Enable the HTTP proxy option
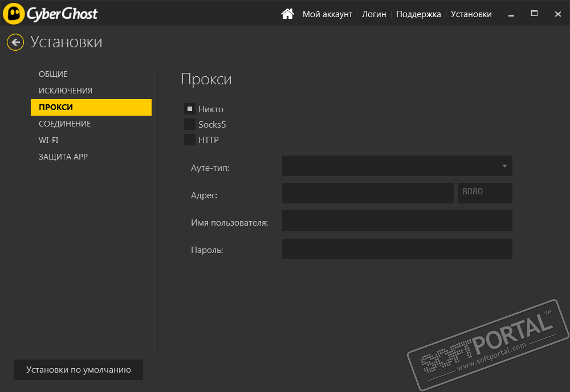This screenshot has height=392, width=570. click(190, 140)
